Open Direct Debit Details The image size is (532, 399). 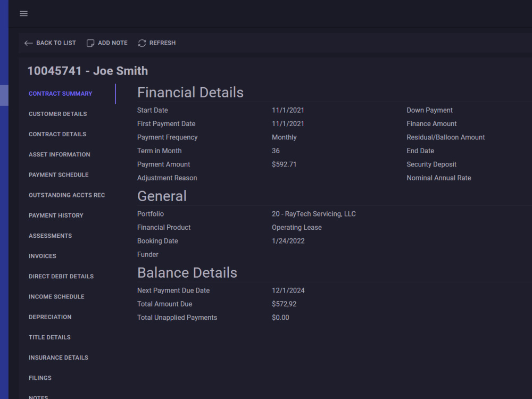coord(61,277)
